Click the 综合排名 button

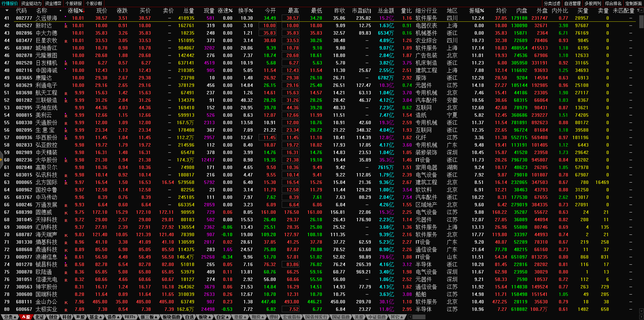pos(613,3)
